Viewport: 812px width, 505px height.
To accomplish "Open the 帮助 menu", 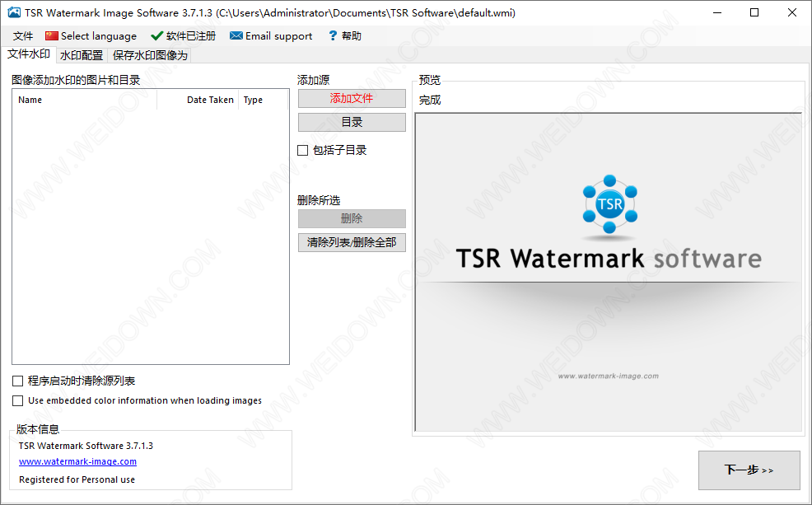I will pos(345,35).
